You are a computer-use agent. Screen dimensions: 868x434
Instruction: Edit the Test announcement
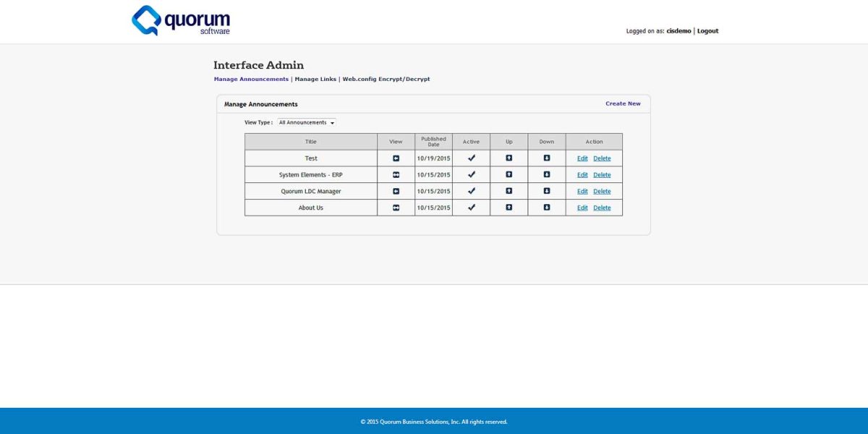click(x=582, y=158)
